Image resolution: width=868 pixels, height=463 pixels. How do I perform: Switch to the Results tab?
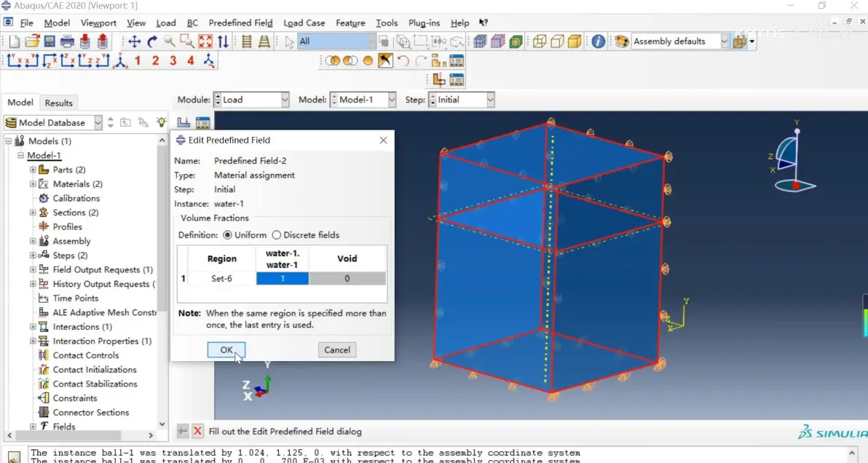pos(59,103)
